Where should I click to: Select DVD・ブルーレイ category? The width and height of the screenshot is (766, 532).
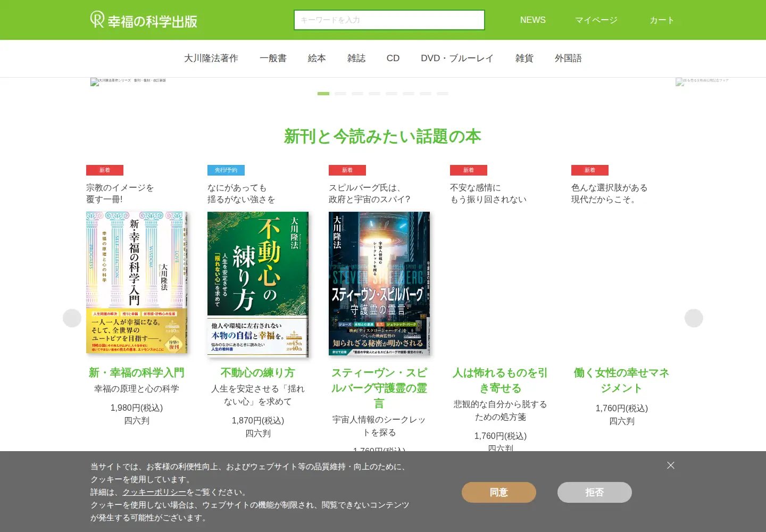[457, 58]
